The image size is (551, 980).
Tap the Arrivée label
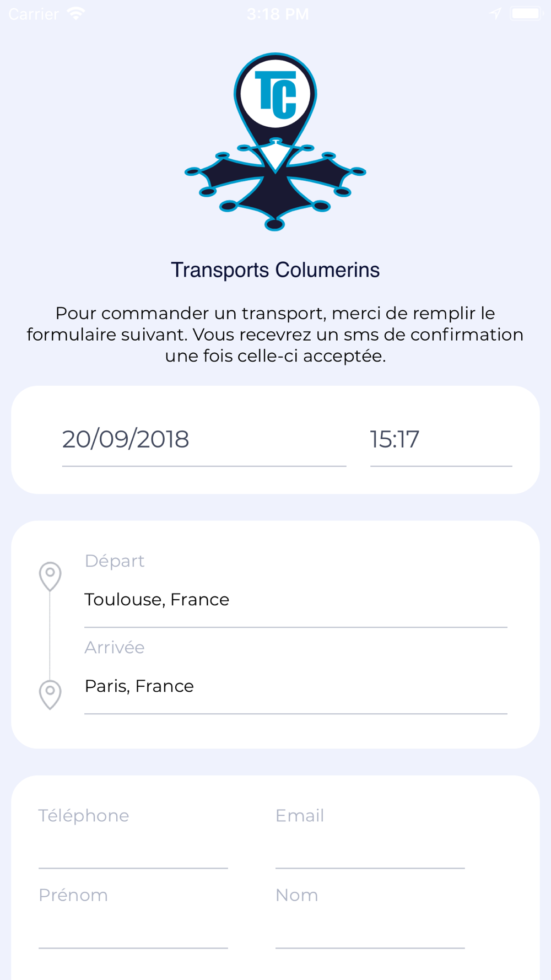coord(115,647)
